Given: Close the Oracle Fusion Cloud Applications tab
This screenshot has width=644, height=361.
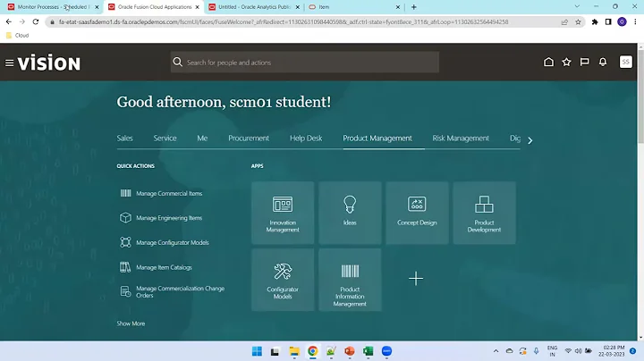Looking at the screenshot, I should (x=197, y=7).
